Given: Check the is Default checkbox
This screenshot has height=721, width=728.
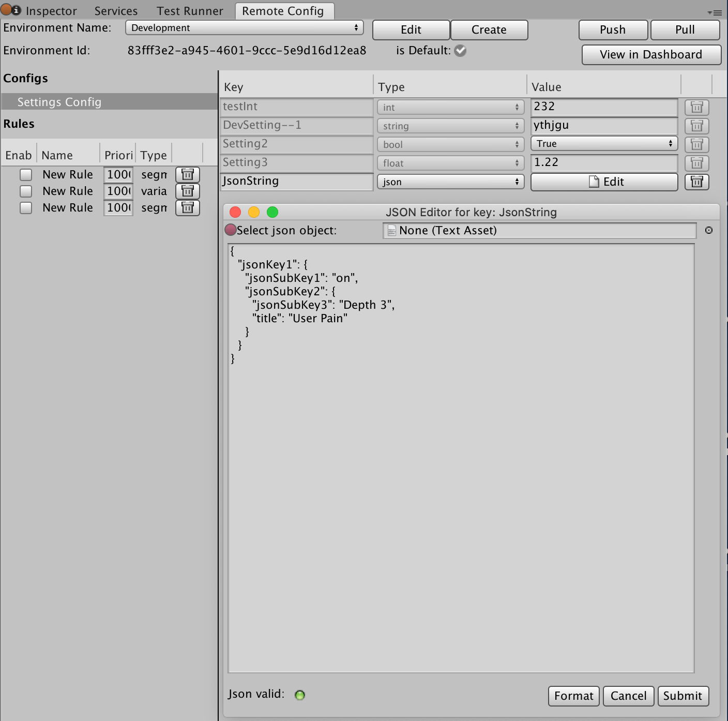Looking at the screenshot, I should pos(460,51).
